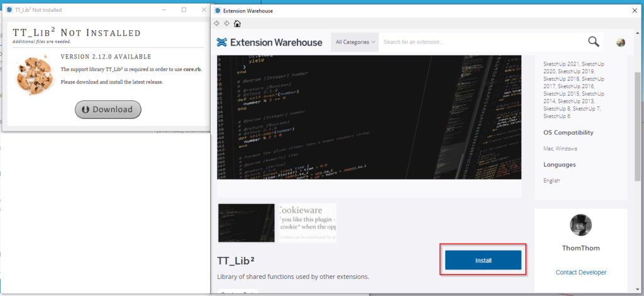Screen dimensions: 644x296
Task: Maximize the TT_Lib² Not Installed window
Action: tap(184, 10)
